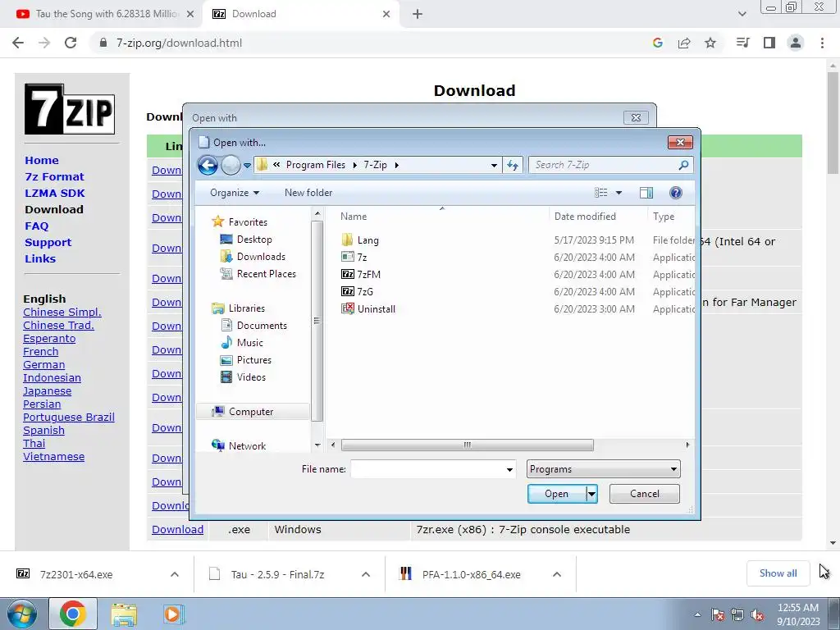Click the horizontal scrollbar in file list

(467, 445)
